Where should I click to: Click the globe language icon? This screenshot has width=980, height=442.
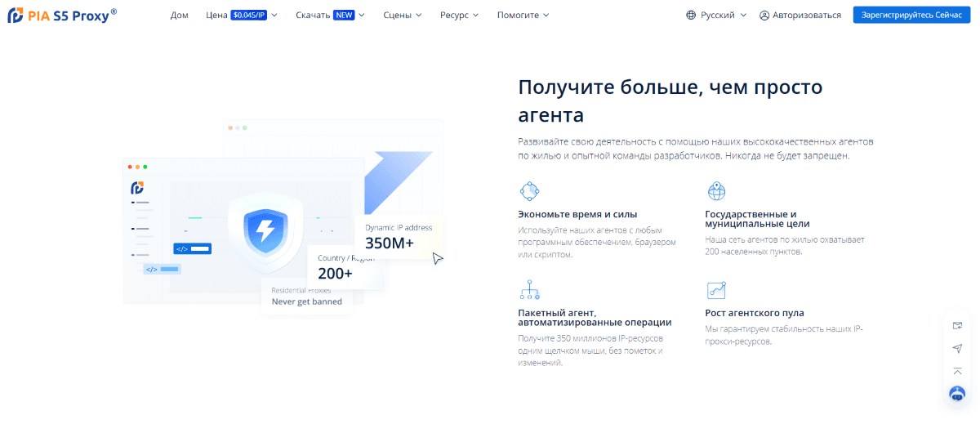(691, 15)
